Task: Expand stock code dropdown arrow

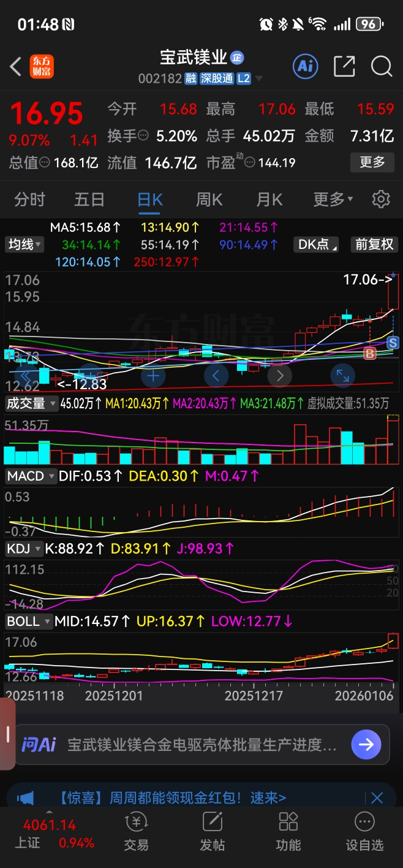Action: (x=259, y=79)
